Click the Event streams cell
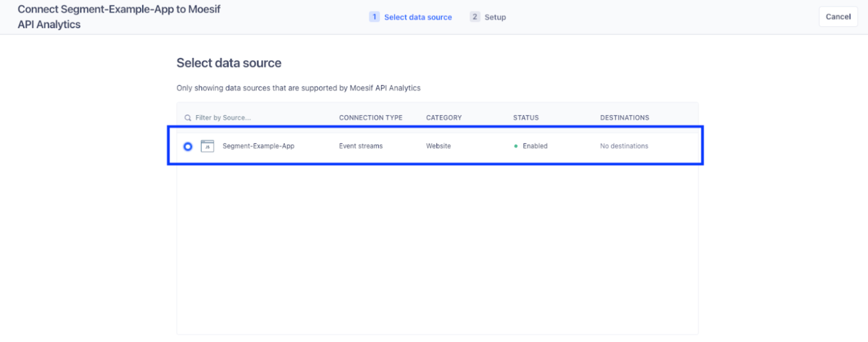The image size is (868, 342). click(x=360, y=146)
